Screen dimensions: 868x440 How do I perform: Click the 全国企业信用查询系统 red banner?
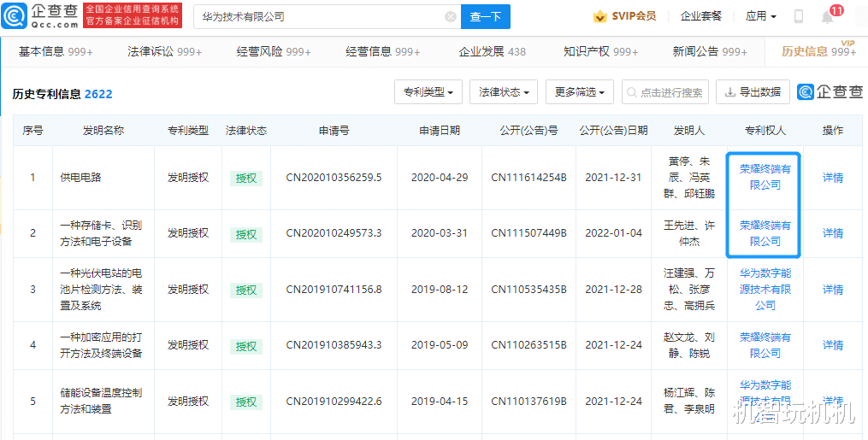tap(133, 15)
